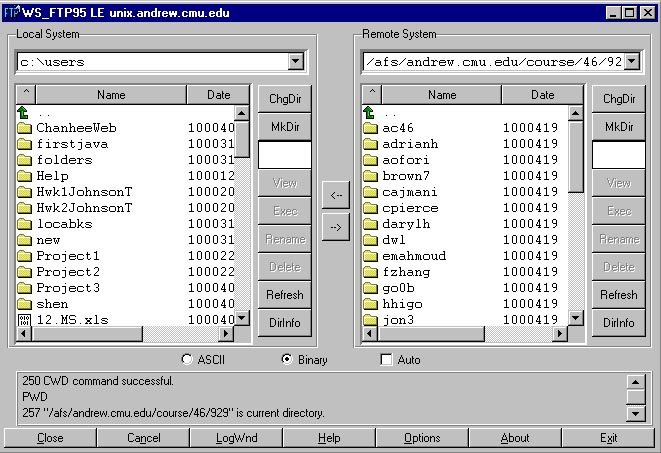
Task: Select the shen folder icon
Action: (x=24, y=304)
